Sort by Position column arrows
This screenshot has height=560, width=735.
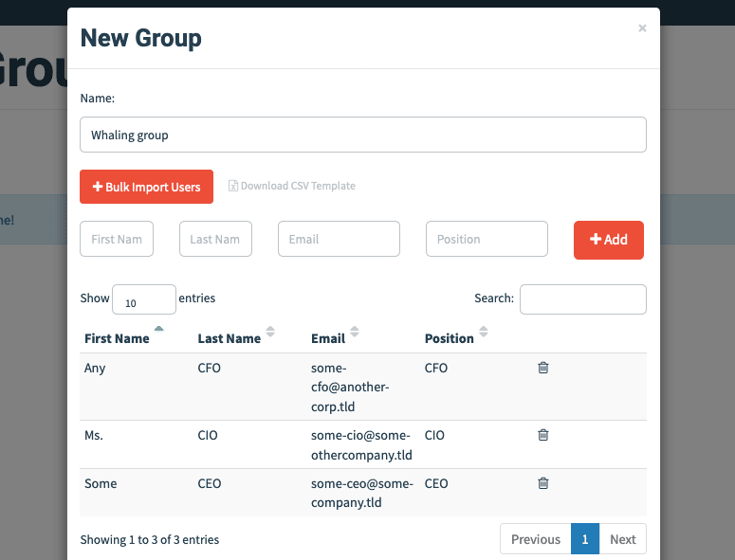[484, 332]
